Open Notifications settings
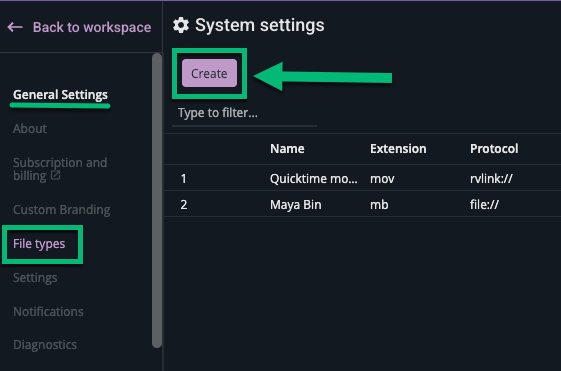Screen dimensions: 561x371 (x=48, y=312)
